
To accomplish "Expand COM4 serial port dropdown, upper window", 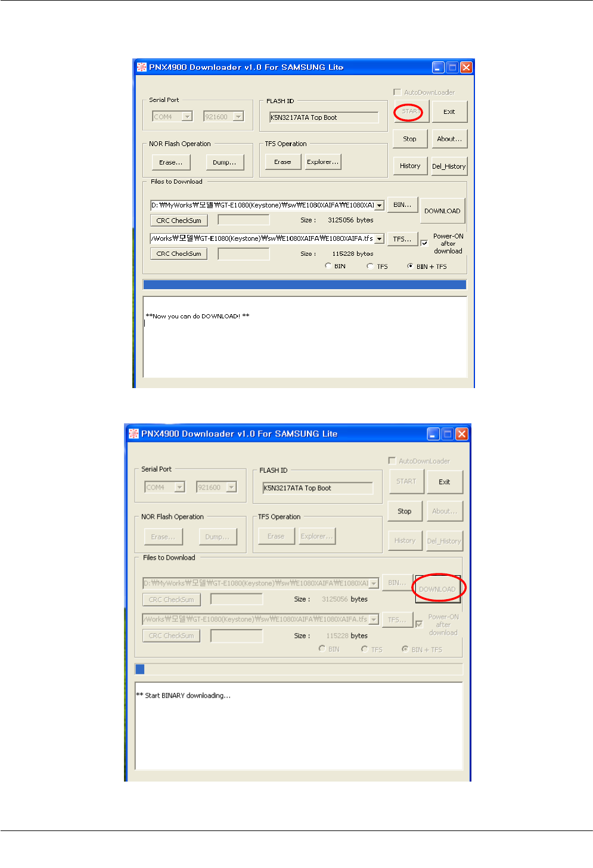I will pyautogui.click(x=187, y=117).
